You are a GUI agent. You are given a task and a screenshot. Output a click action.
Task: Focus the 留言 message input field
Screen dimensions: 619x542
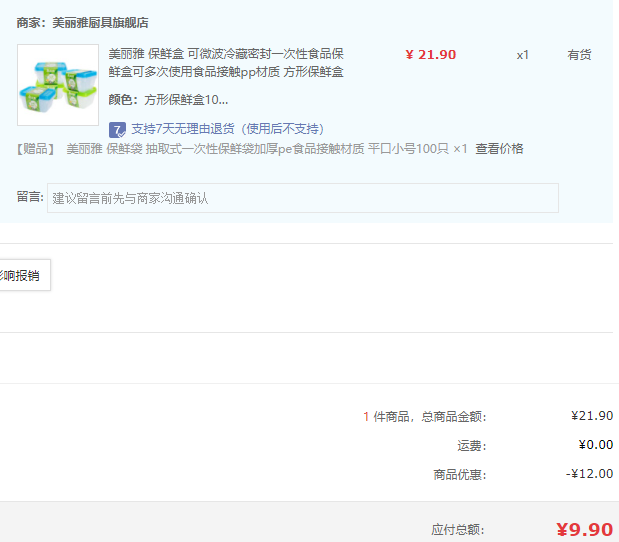(x=303, y=198)
